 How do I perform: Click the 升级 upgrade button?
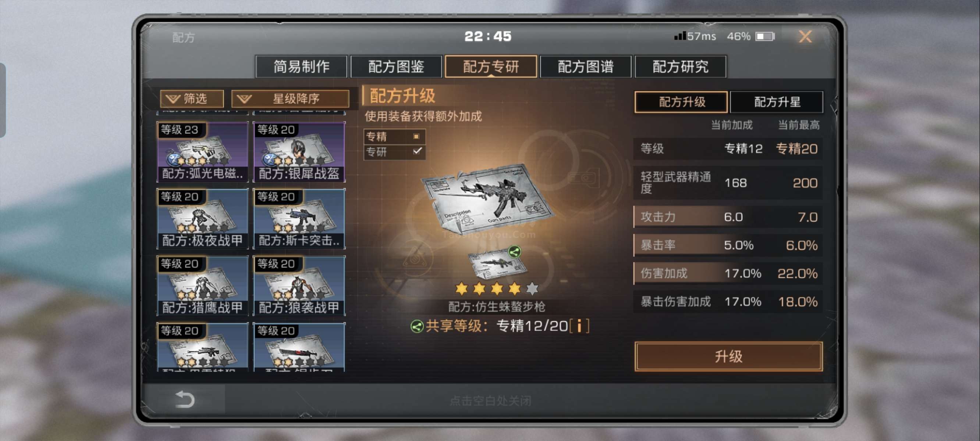pyautogui.click(x=728, y=356)
